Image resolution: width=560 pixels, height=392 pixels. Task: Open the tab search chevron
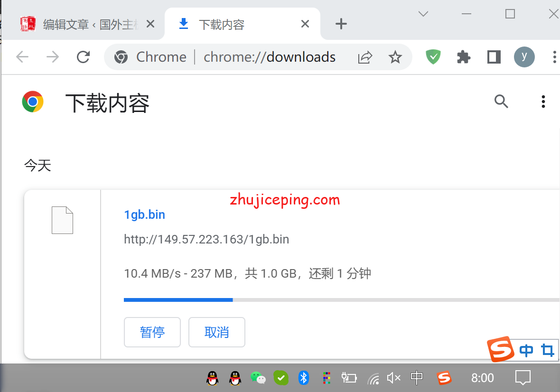(423, 14)
